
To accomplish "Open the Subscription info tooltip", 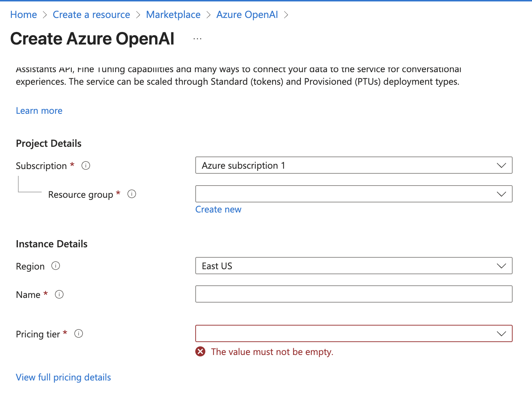I will [86, 165].
